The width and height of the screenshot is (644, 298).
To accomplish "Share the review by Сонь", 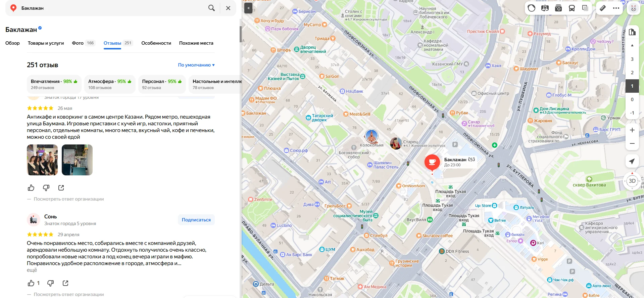I will (x=65, y=283).
